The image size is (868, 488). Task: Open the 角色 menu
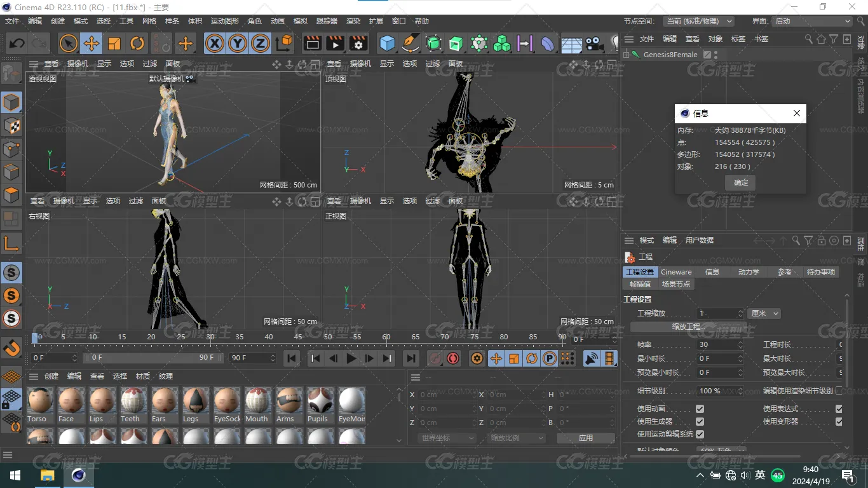255,21
